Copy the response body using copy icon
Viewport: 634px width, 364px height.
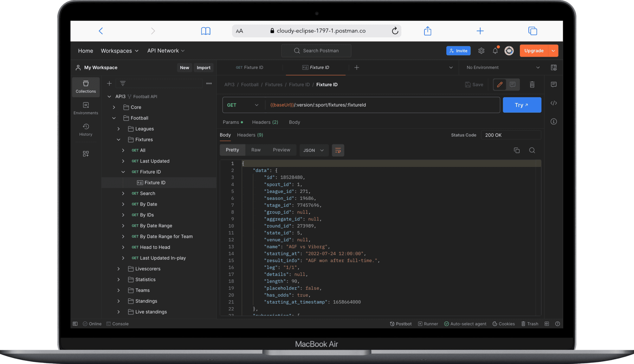[x=517, y=150]
